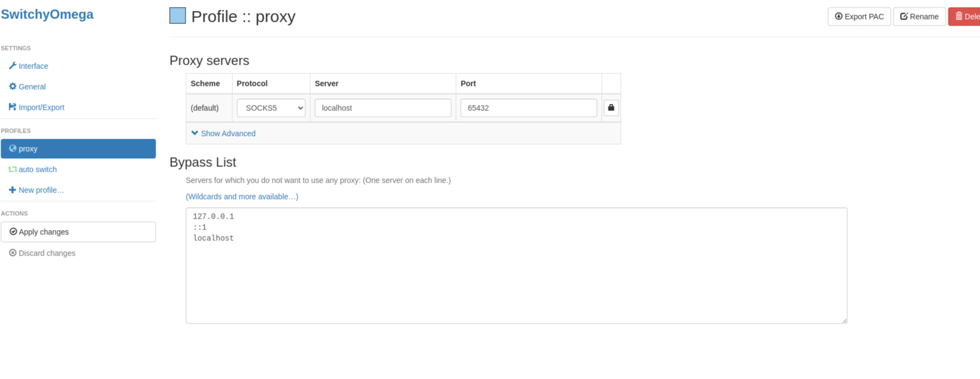Click the Port field showing 65432
980x379 pixels.
pyautogui.click(x=528, y=108)
